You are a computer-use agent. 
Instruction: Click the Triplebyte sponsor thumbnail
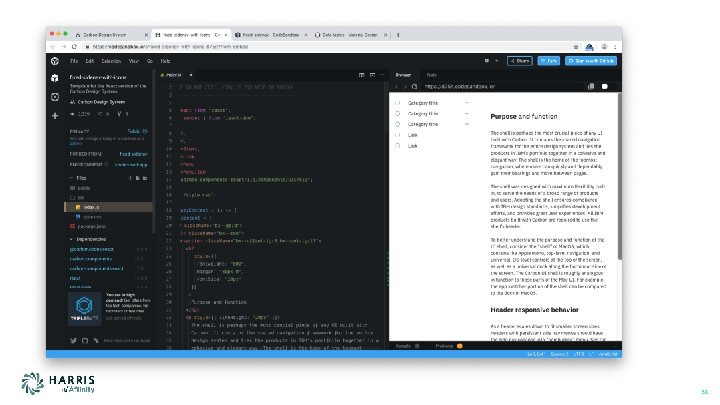click(x=84, y=309)
